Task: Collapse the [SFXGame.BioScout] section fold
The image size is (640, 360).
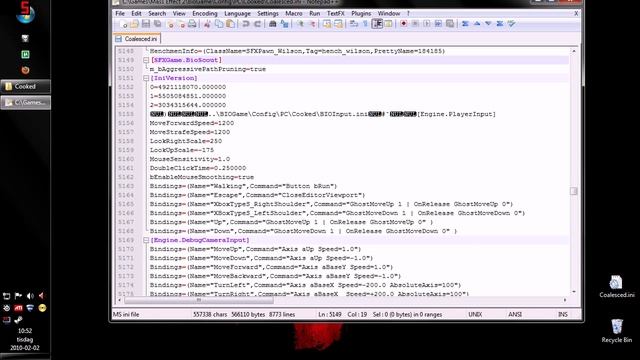Action: point(146,60)
